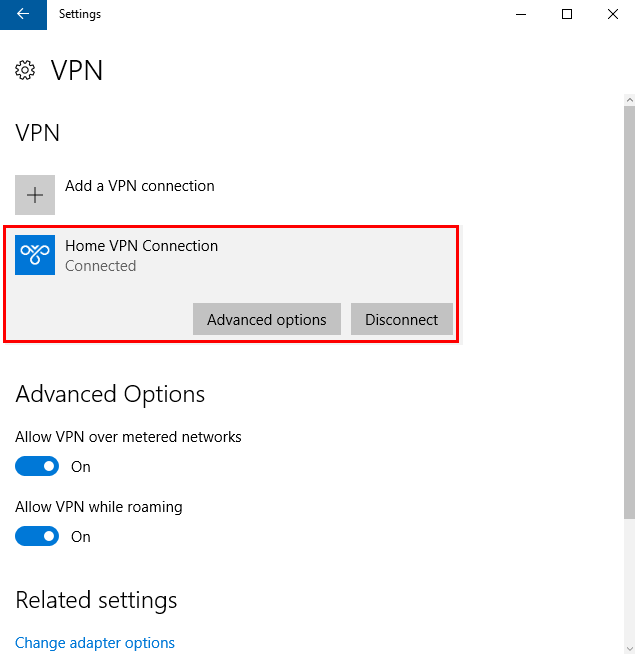
Task: Go back using the title bar arrow
Action: click(23, 14)
